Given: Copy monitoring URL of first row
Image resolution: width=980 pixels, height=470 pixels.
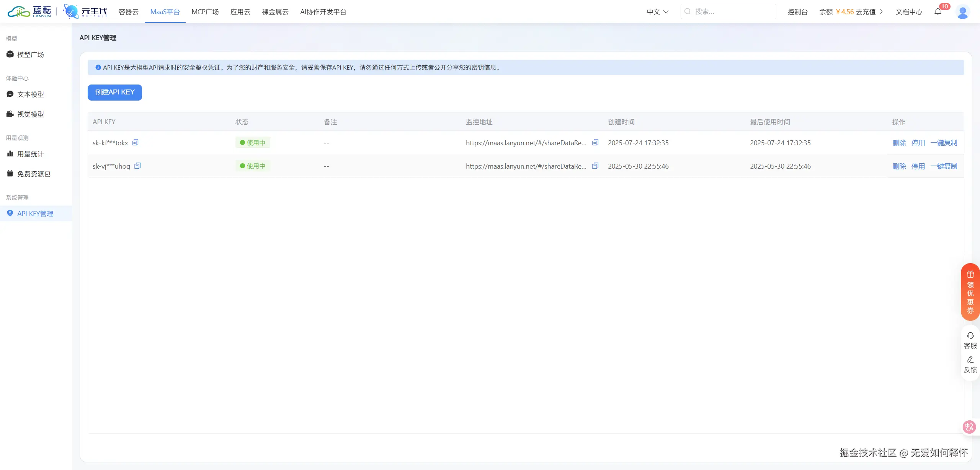Looking at the screenshot, I should [595, 143].
